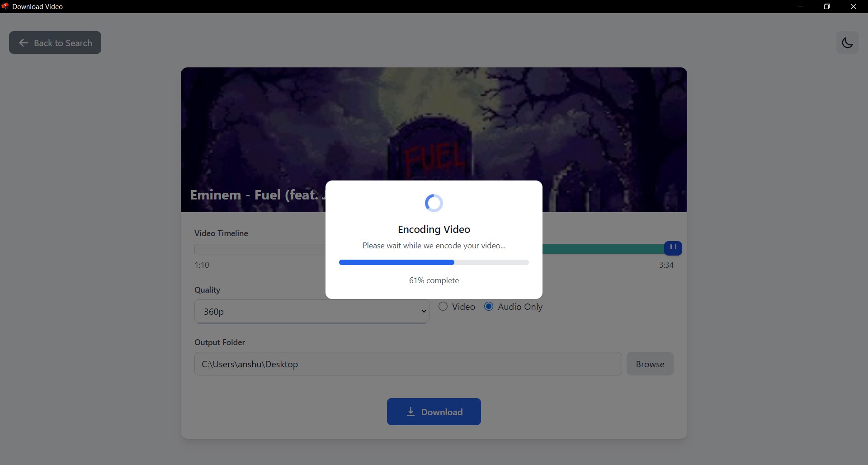Toggle dark mode with the moon icon
The height and width of the screenshot is (465, 868).
tap(847, 43)
